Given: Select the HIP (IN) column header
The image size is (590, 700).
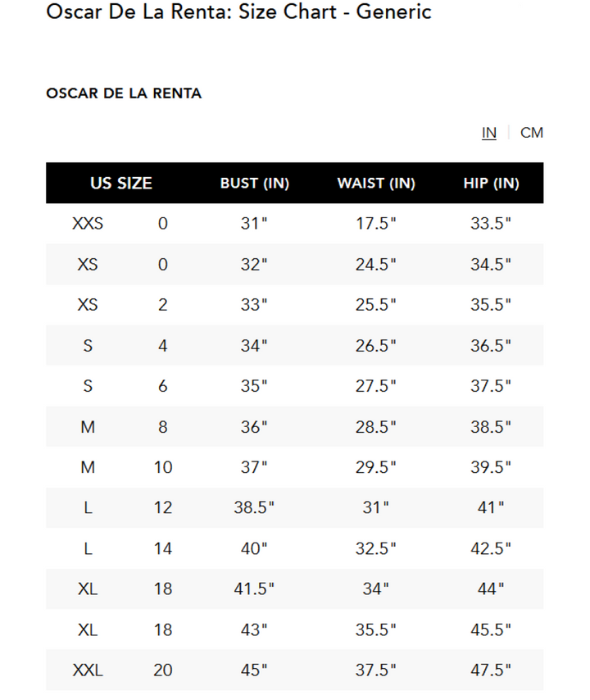Looking at the screenshot, I should click(x=492, y=184).
